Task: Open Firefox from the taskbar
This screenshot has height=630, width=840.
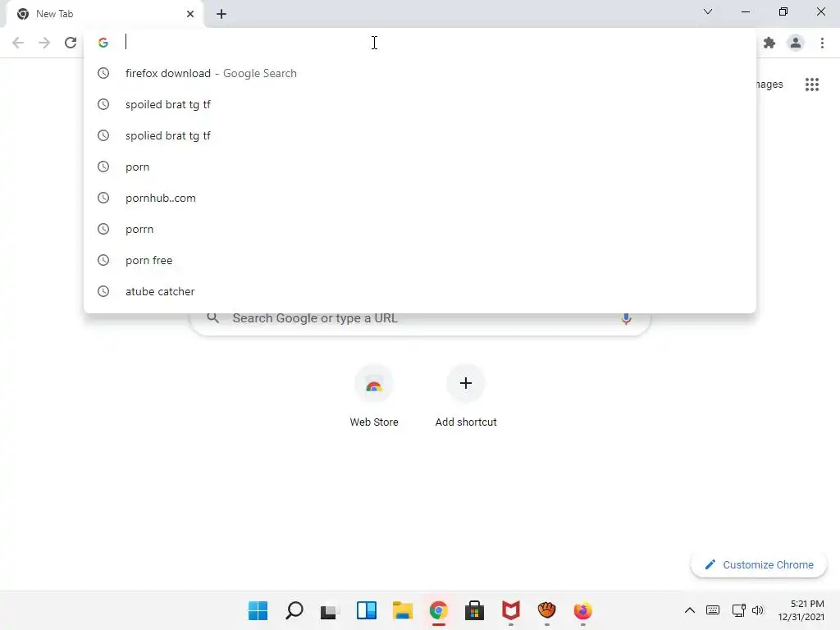Action: (583, 610)
